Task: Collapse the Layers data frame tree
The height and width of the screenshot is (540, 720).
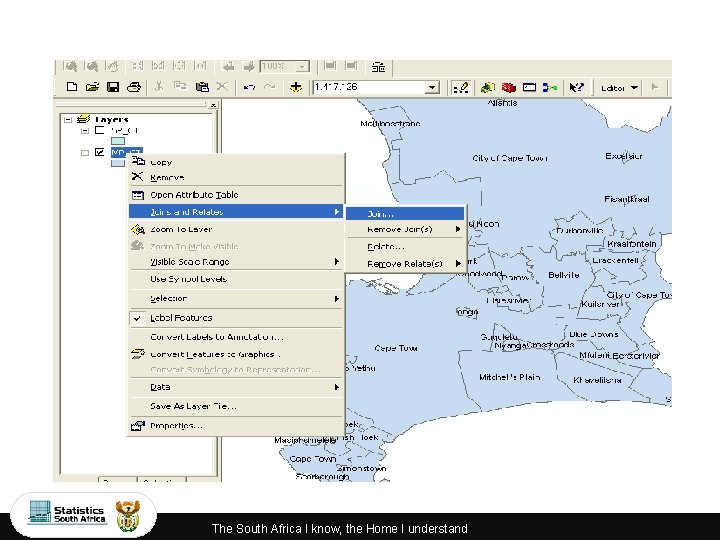Action: (68, 119)
